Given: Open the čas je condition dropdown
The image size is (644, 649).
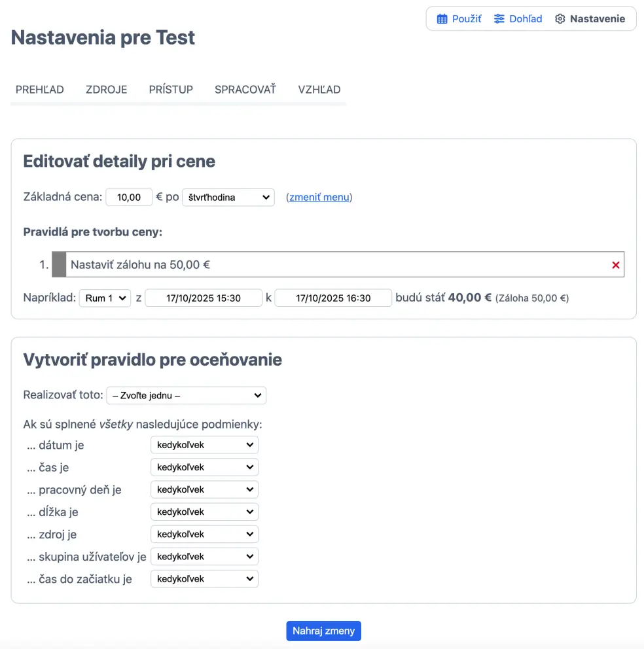Looking at the screenshot, I should [x=204, y=467].
